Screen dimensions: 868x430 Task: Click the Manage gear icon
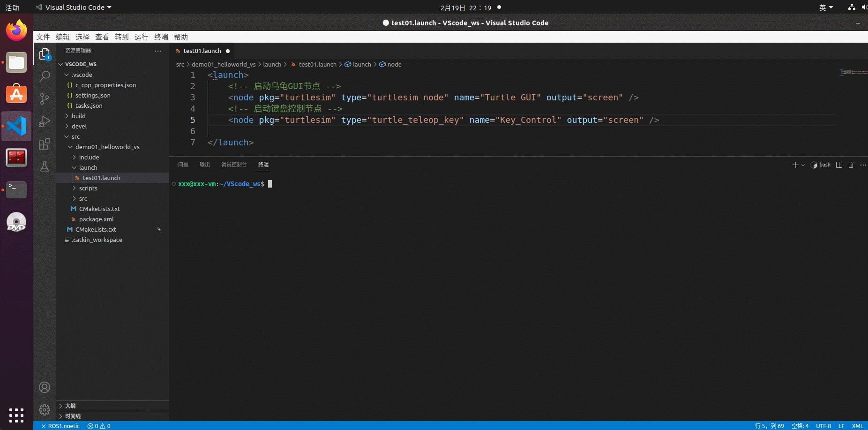pos(45,410)
